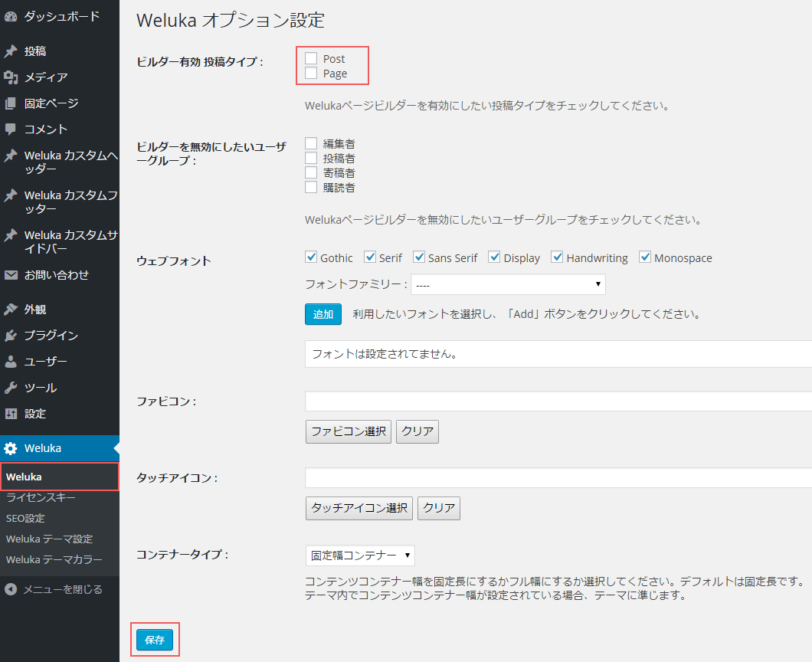Viewport: 812px width, 662px height.
Task: Check the 購読者 user group checkbox
Action: (311, 187)
